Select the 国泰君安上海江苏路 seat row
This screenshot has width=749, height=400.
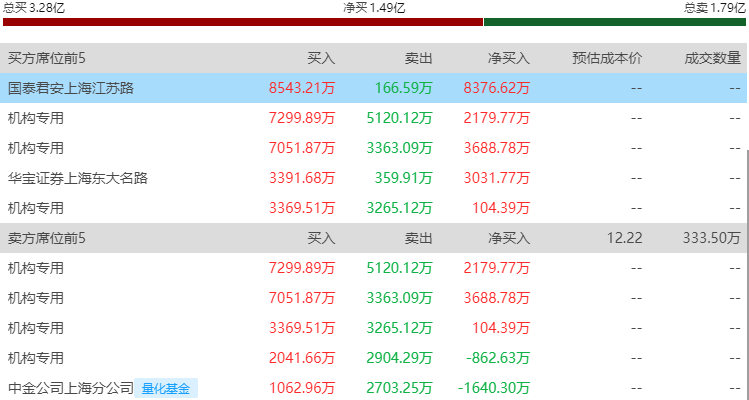click(374, 88)
